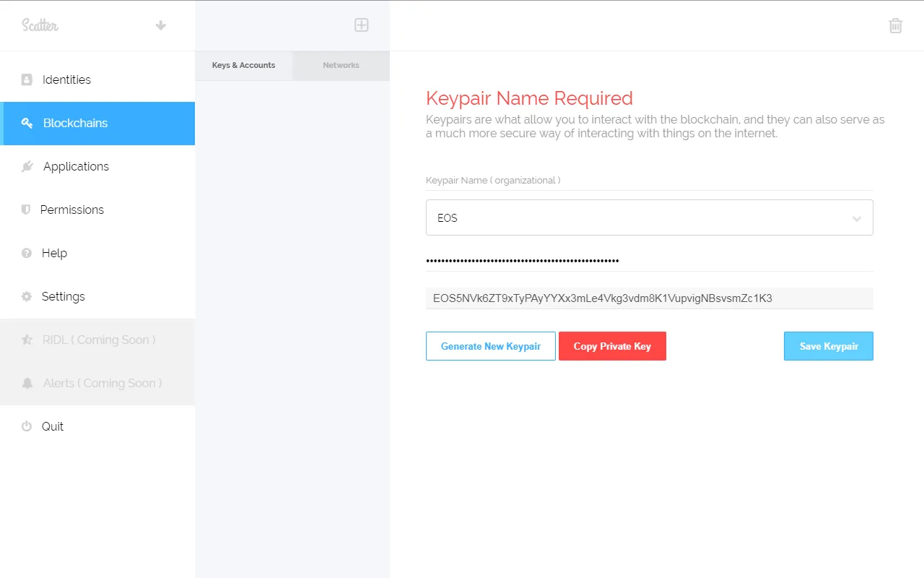Switch to the Networks tab

(341, 65)
